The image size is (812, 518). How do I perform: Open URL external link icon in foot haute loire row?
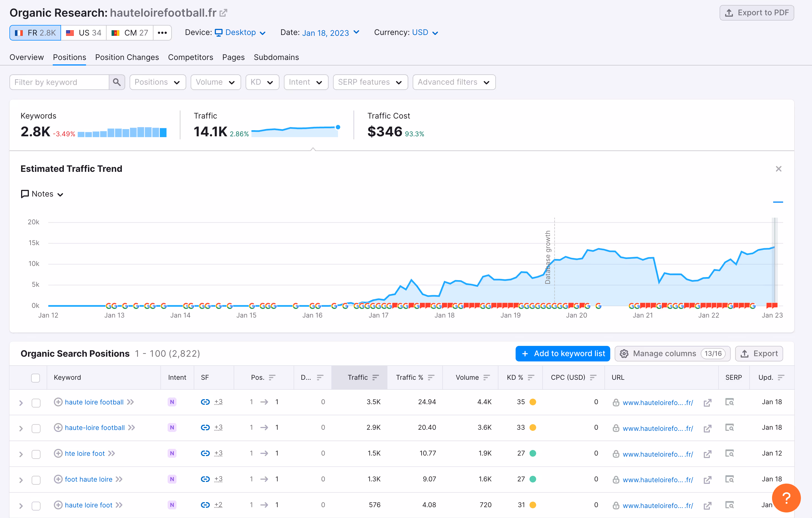(707, 479)
